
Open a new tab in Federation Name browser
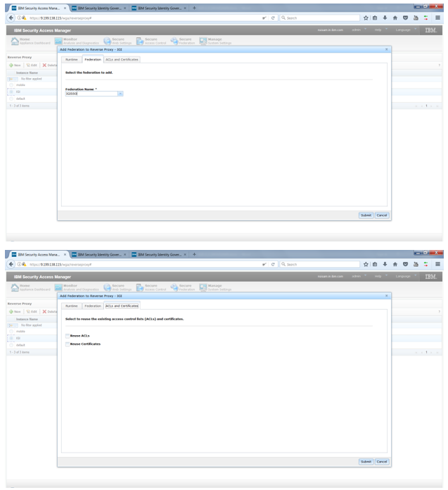click(x=194, y=8)
